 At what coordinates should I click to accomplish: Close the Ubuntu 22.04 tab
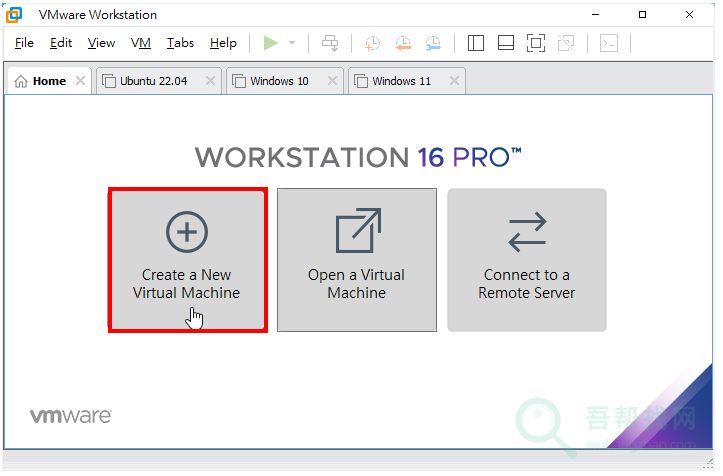click(210, 81)
